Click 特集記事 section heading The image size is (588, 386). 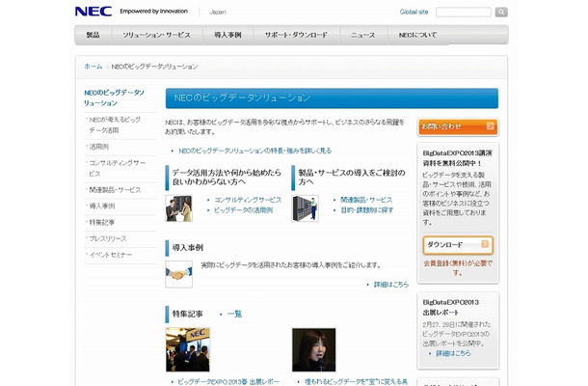tap(188, 314)
